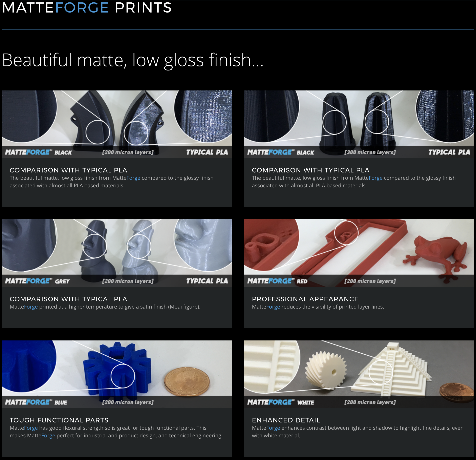Click the MatteForge Blue label banner
This screenshot has width=476, height=460.
[36, 402]
